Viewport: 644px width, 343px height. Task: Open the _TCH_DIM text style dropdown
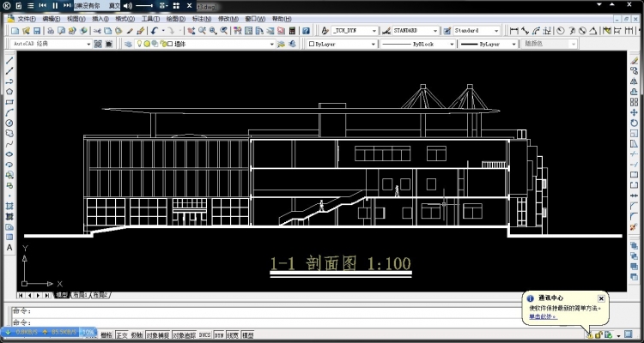click(355, 31)
